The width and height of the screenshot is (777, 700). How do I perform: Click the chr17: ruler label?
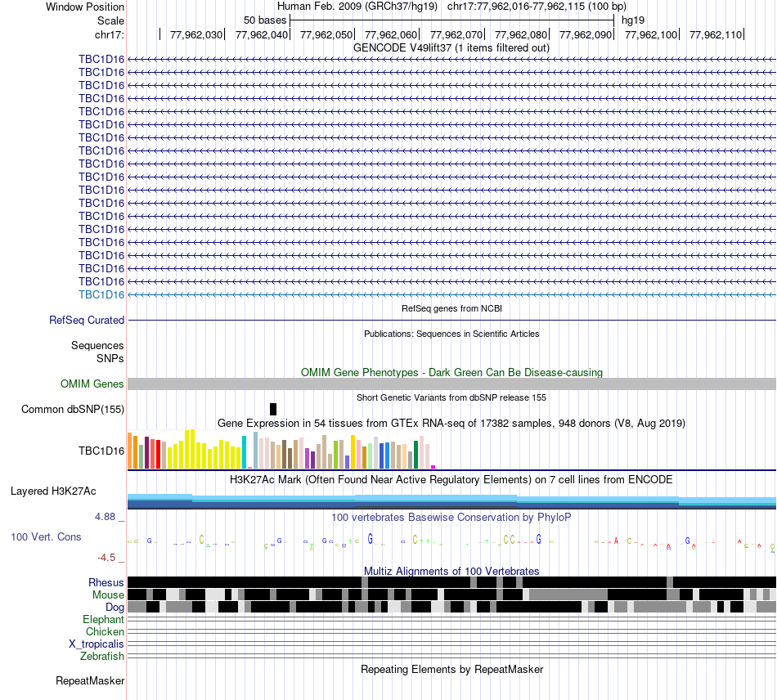[x=109, y=34]
